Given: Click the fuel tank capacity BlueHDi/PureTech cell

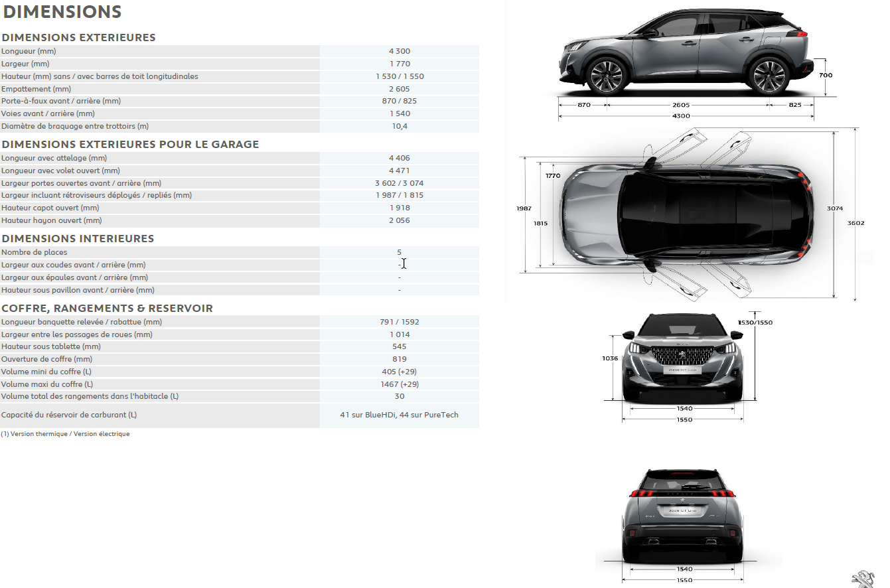Looking at the screenshot, I should (399, 415).
